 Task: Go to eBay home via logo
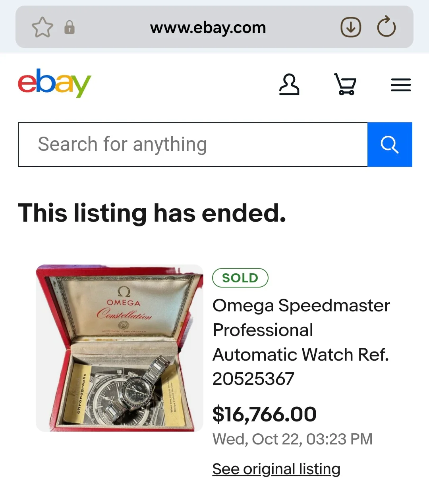pos(54,83)
